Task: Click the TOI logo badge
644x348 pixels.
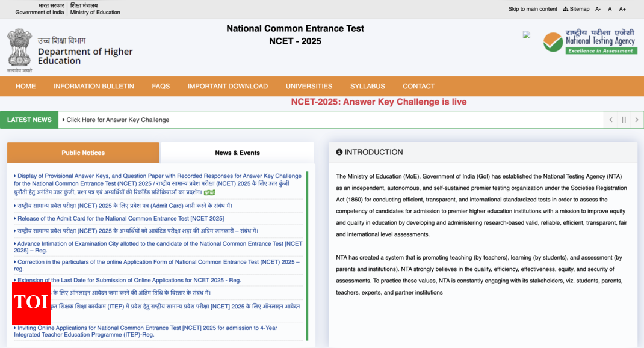Action: [31, 302]
